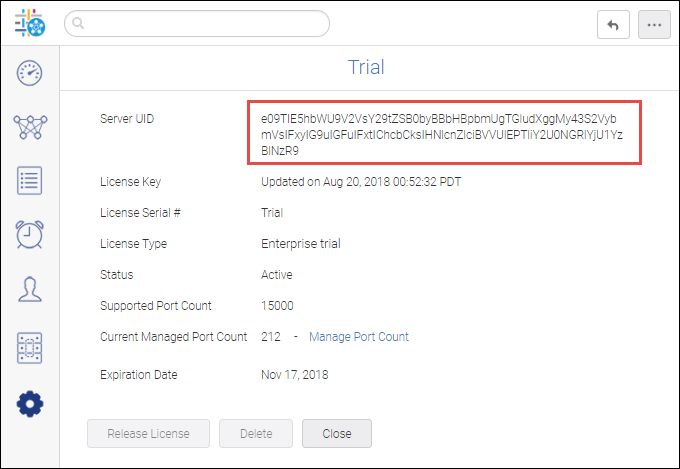Open the network Topology view icon

29,127
